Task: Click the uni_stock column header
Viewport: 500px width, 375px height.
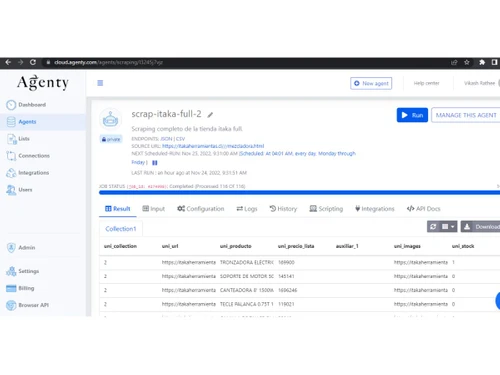Action: point(463,246)
